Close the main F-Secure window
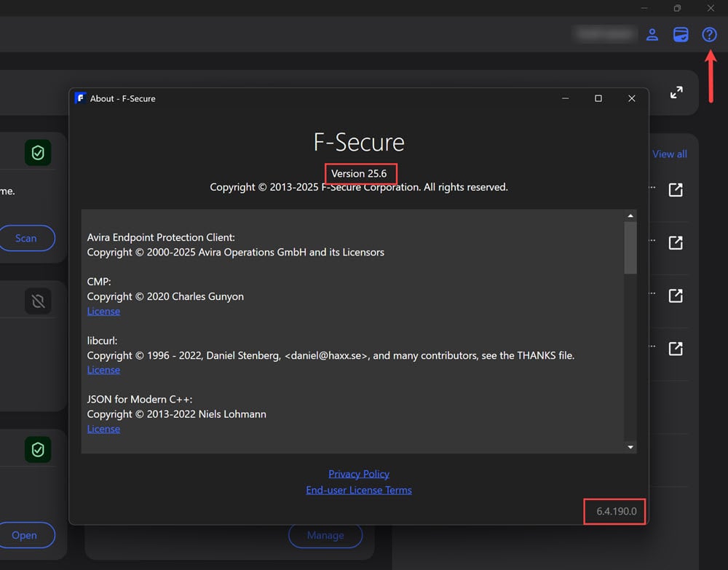The image size is (728, 570). pos(711,8)
